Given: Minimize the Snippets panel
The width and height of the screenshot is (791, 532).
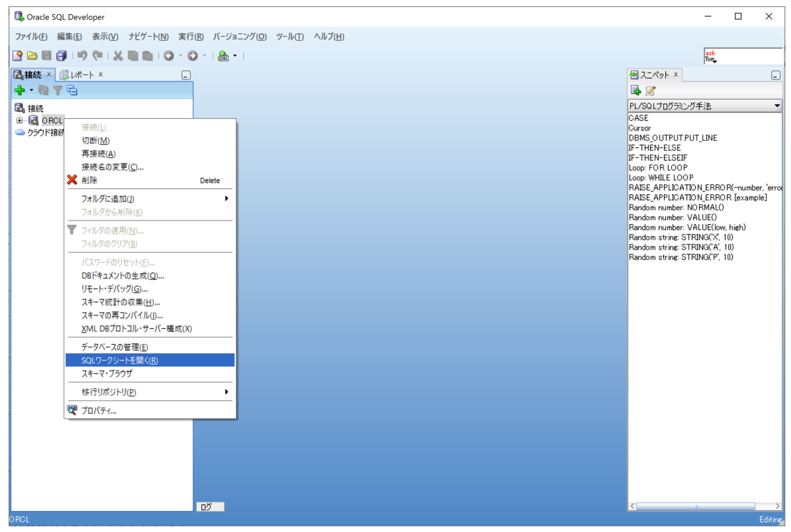Looking at the screenshot, I should point(776,75).
